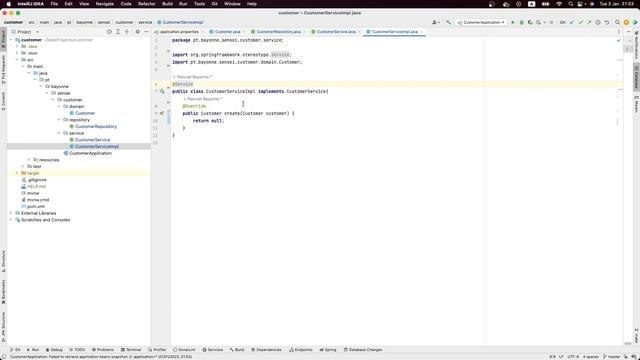Switch to CustomerRepository.java editor tab
This screenshot has height=360, width=640.
[278, 32]
